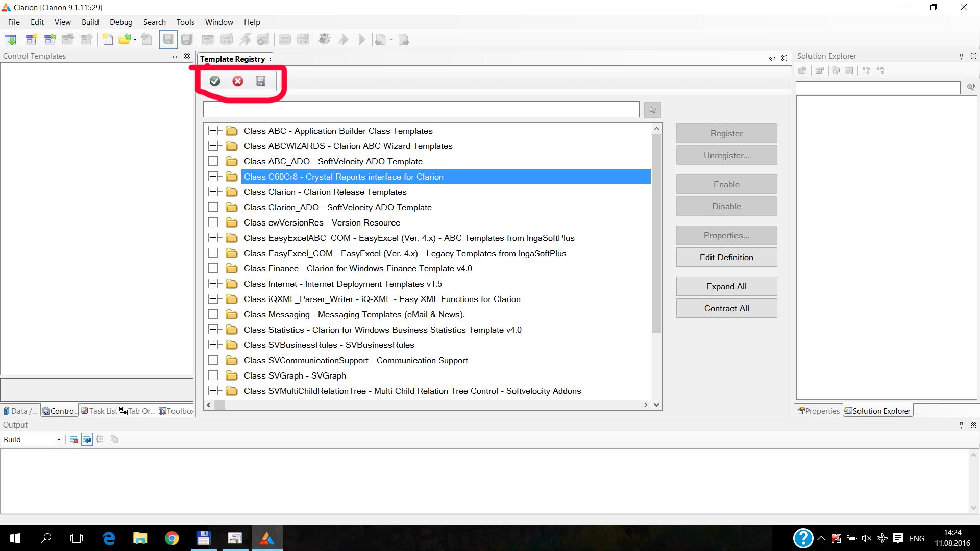Click the Edit Definition button
This screenshot has height=551, width=980.
tap(726, 257)
